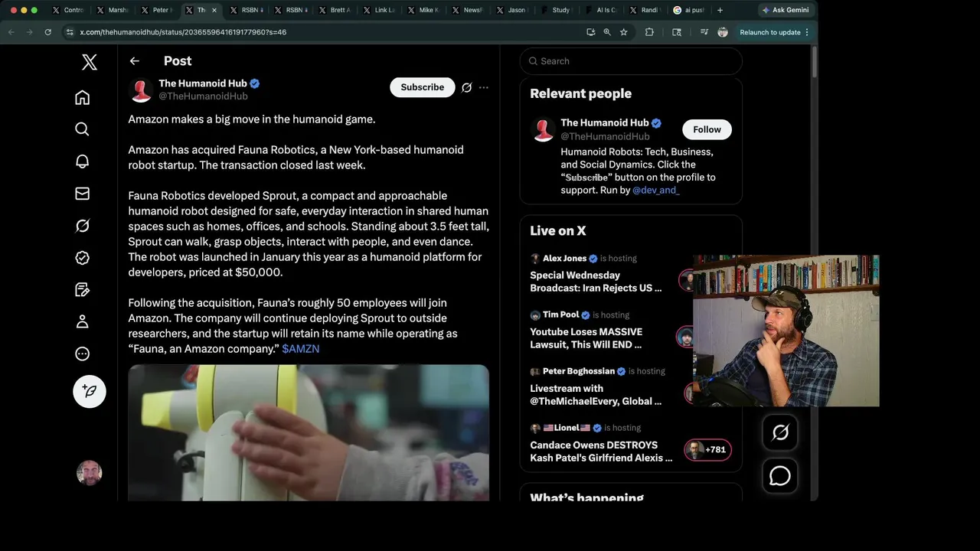The width and height of the screenshot is (980, 551).
Task: Open Chrome extensions puzzle icon
Action: (649, 32)
